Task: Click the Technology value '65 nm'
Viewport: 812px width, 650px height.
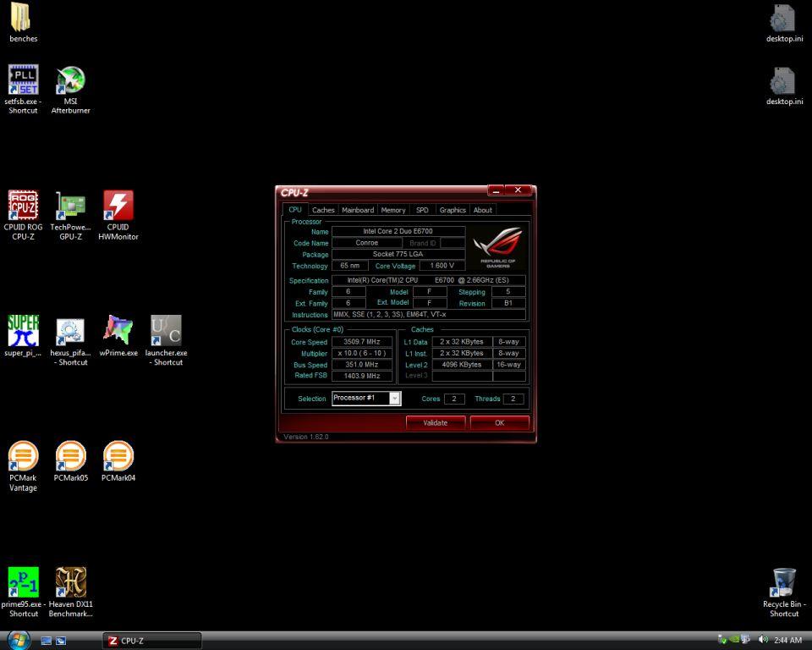Action: click(350, 266)
